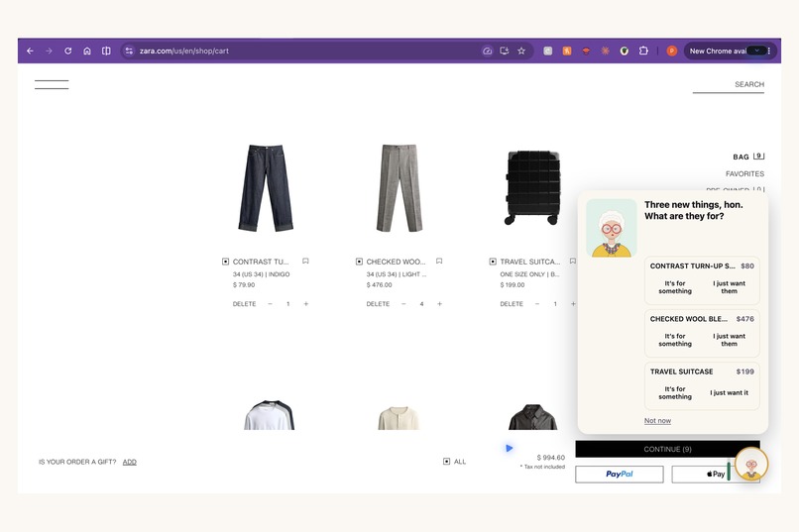The width and height of the screenshot is (799, 532).
Task: Open the Extensions puzzle piece menu
Action: click(x=643, y=51)
